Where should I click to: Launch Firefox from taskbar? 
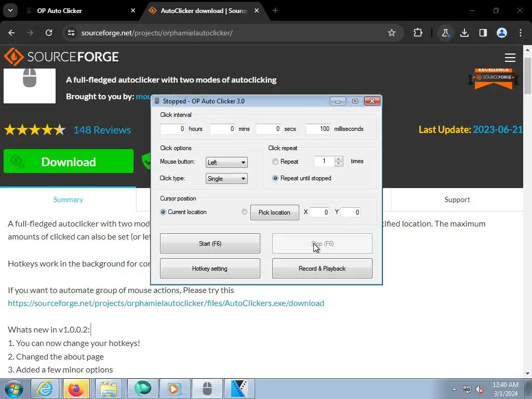point(76,389)
